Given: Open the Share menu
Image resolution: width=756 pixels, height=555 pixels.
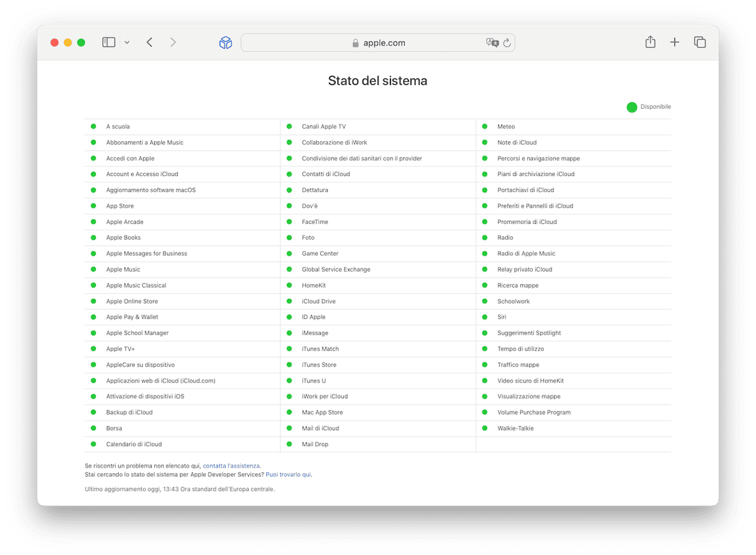Looking at the screenshot, I should [x=650, y=42].
